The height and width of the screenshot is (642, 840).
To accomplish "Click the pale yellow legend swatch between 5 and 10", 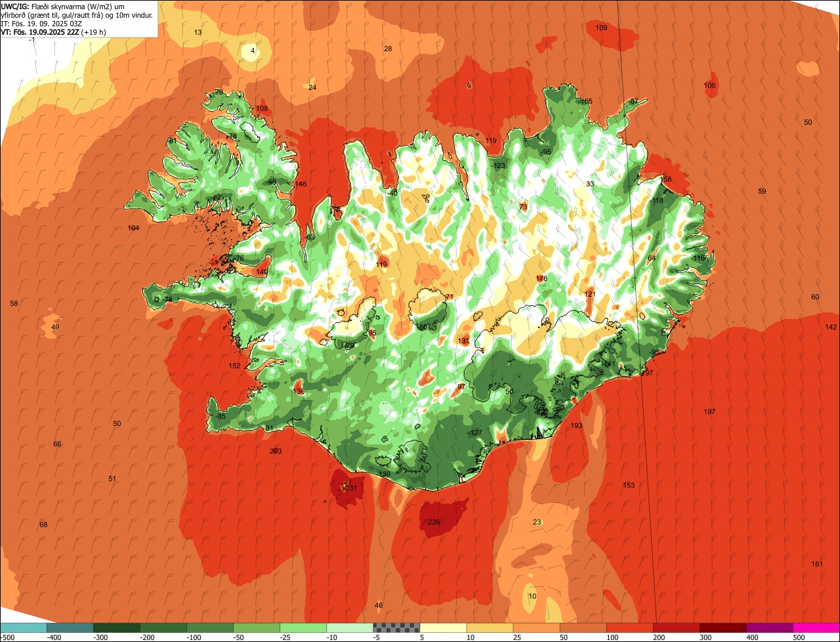I will click(x=443, y=628).
